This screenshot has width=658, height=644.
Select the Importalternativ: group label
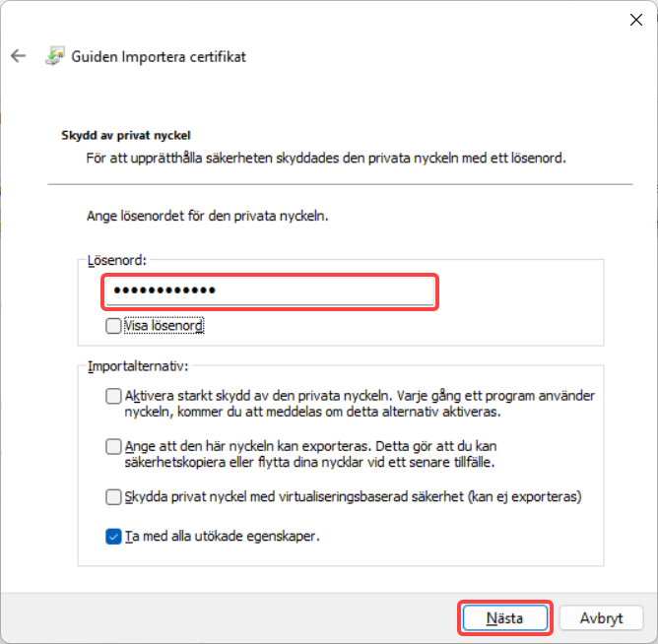click(138, 366)
